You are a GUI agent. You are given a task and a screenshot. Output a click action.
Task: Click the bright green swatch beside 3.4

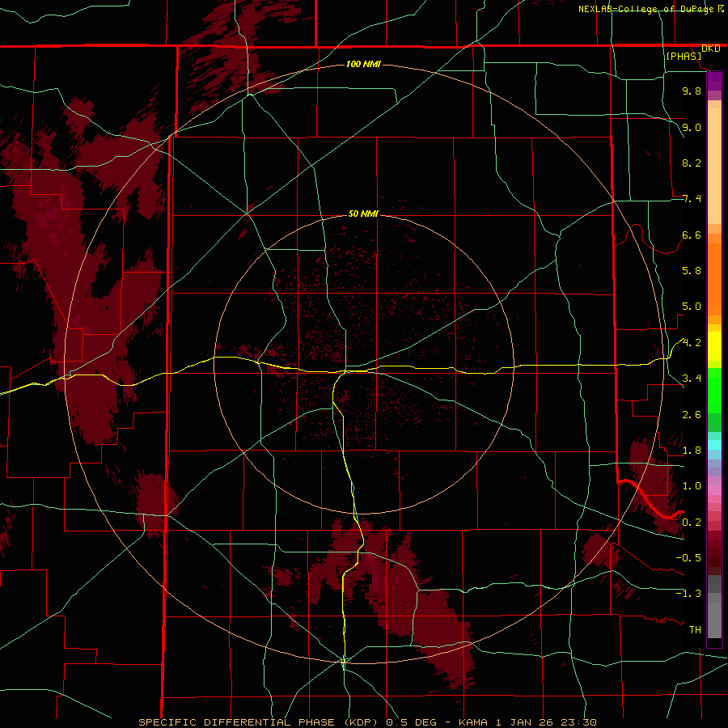(714, 389)
